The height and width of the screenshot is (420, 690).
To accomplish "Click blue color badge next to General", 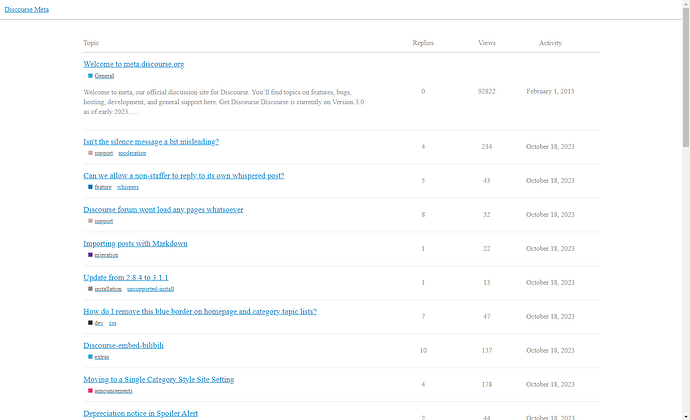I will pos(90,76).
